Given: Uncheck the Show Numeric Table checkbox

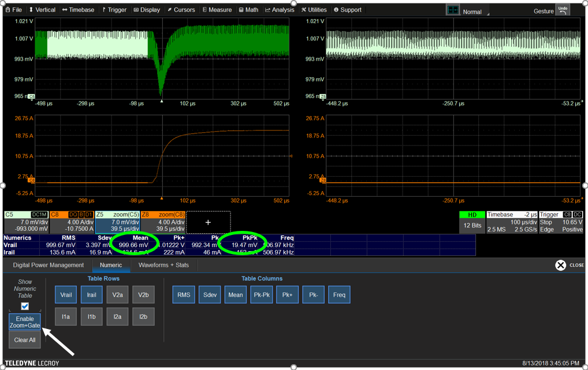Looking at the screenshot, I should point(25,306).
